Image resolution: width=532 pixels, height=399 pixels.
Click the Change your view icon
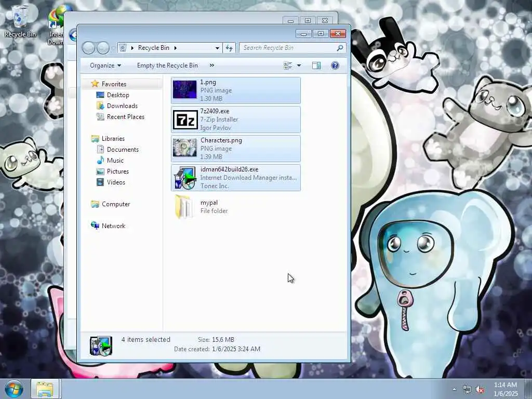coord(288,65)
